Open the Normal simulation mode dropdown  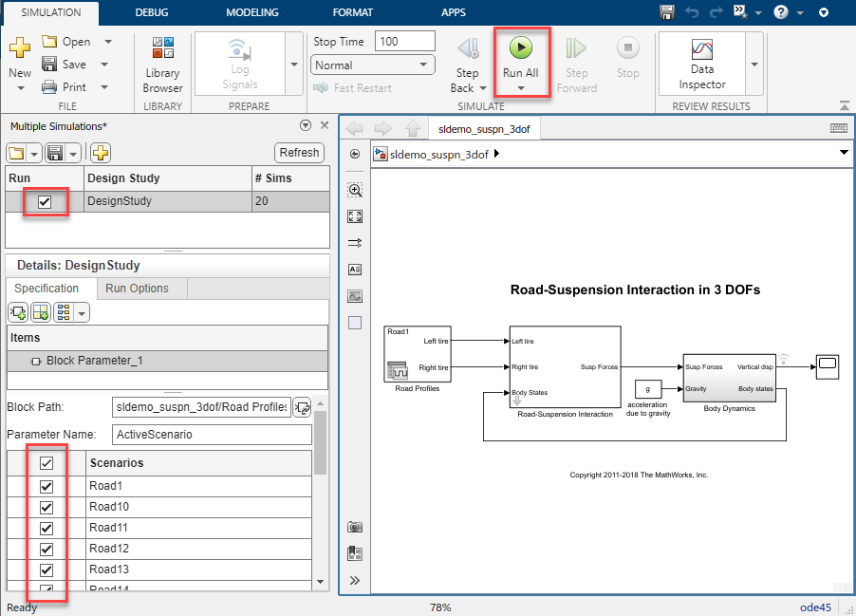[372, 65]
